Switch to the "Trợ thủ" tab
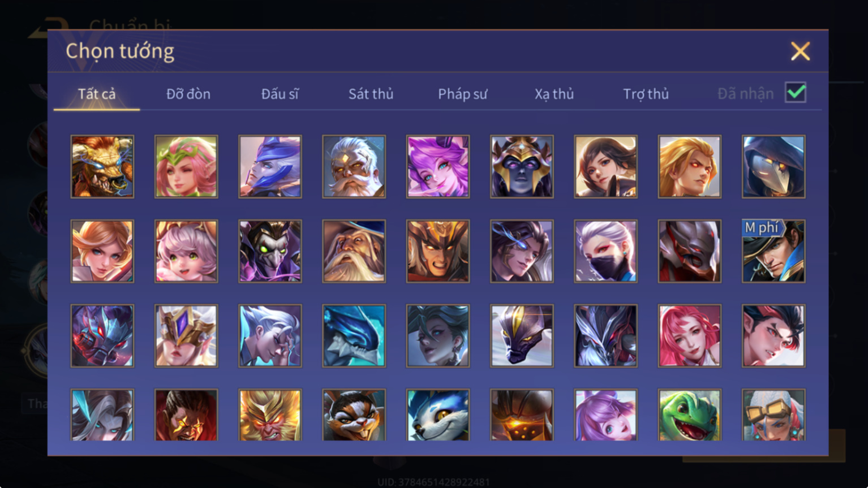This screenshot has width=868, height=488. 646,94
